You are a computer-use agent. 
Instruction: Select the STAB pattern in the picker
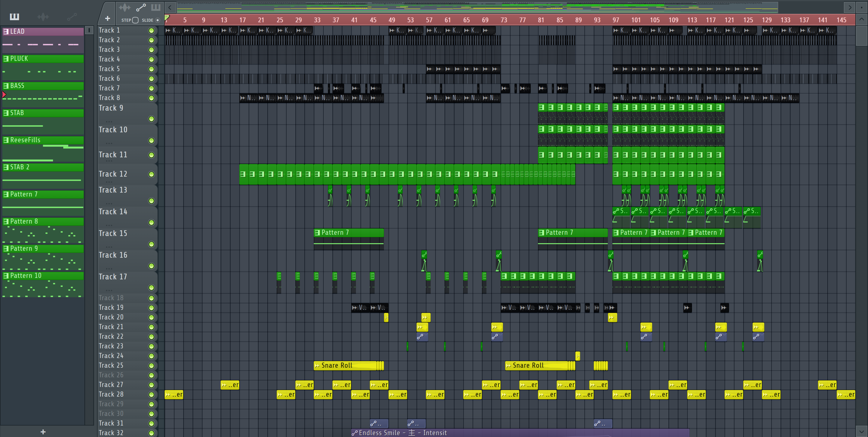click(43, 122)
